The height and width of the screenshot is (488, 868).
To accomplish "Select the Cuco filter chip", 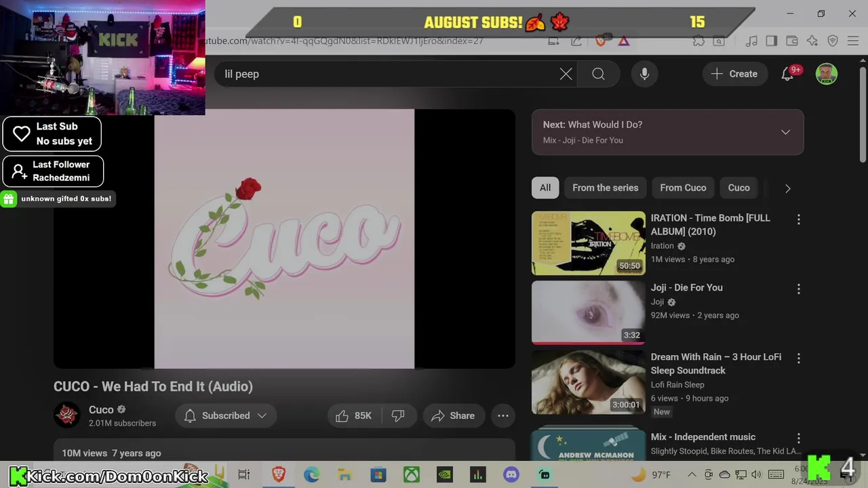I will point(739,188).
